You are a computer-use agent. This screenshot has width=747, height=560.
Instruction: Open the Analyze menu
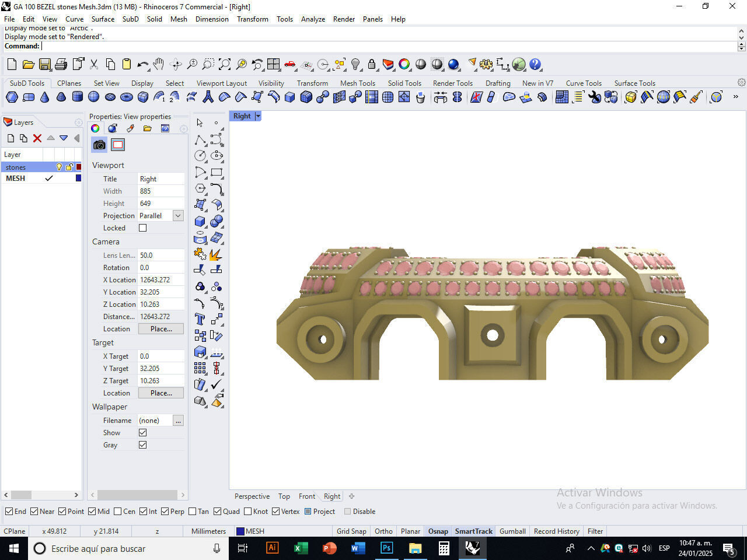[x=313, y=19]
